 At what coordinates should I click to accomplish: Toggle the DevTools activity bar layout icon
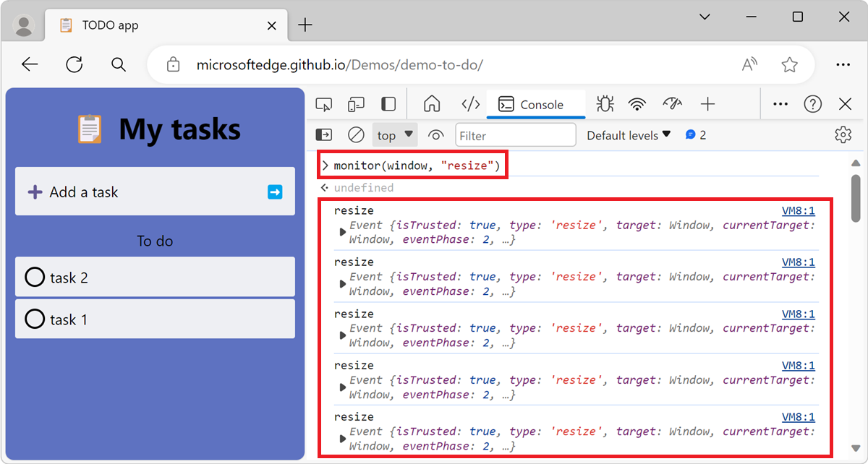click(x=388, y=104)
